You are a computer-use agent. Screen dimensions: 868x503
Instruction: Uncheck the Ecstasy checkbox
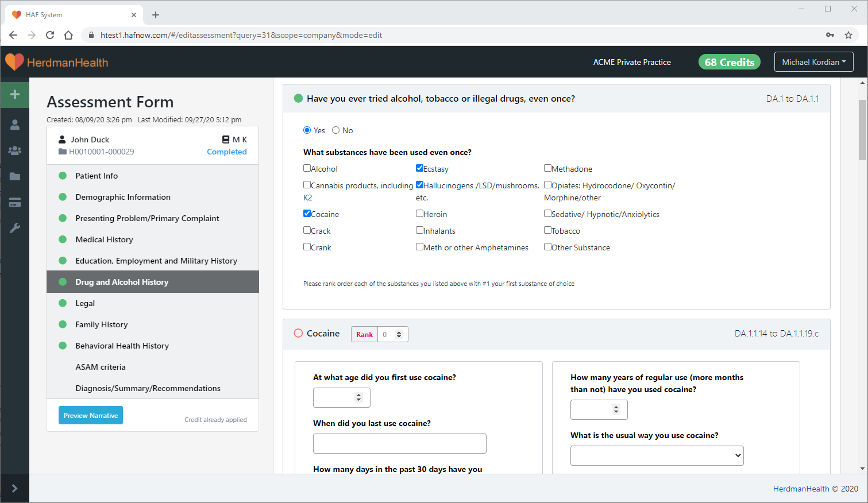[419, 168]
